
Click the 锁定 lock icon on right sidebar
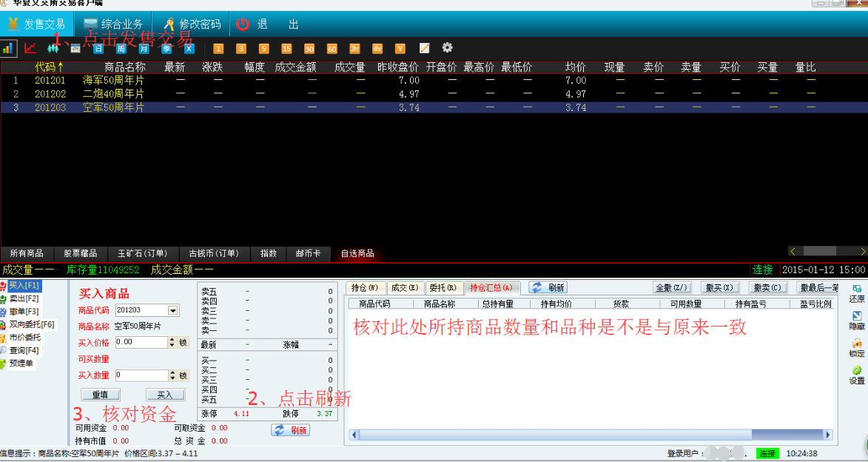tap(855, 346)
